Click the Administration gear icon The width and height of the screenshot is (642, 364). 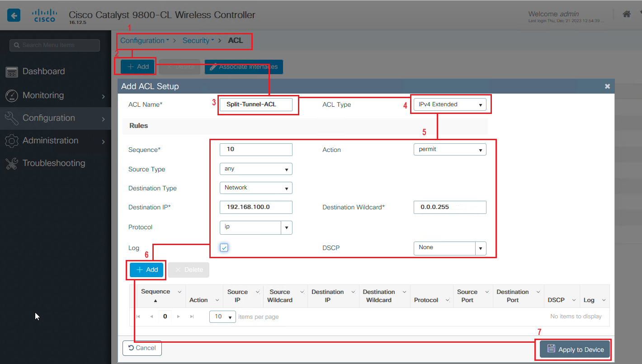point(11,141)
